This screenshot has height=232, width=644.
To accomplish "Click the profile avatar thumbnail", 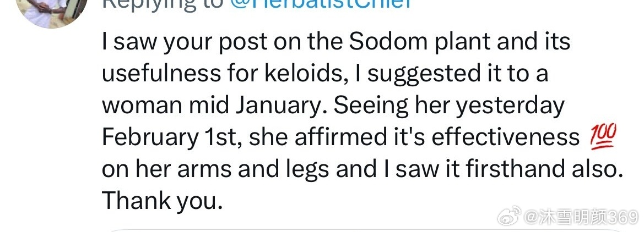I will tap(52, 10).
